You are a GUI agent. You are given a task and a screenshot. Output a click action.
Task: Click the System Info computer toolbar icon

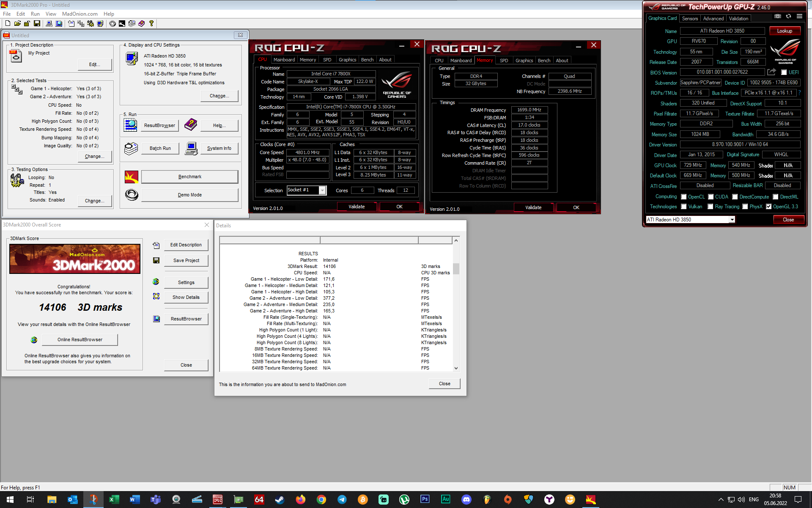click(x=49, y=24)
